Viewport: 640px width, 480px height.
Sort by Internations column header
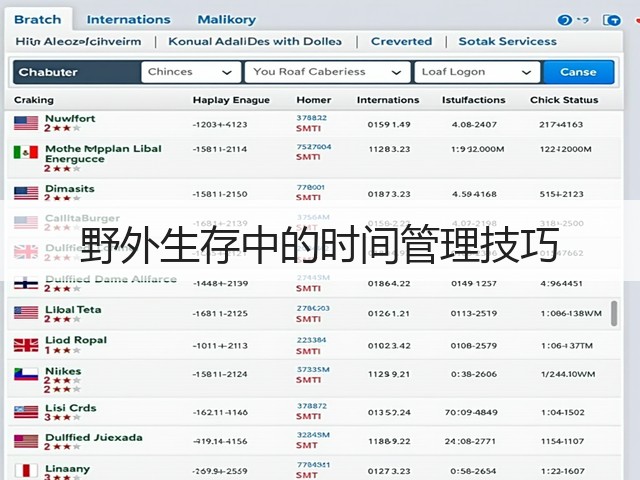coord(388,100)
